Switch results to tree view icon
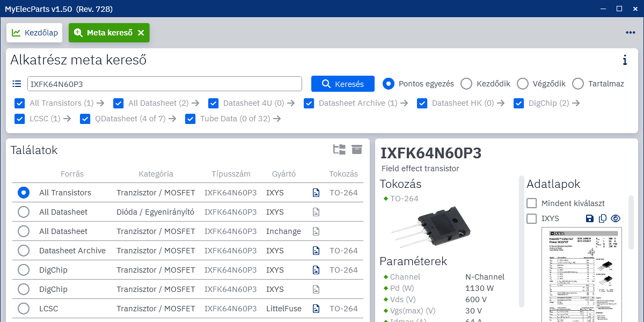The image size is (644, 322). point(339,149)
